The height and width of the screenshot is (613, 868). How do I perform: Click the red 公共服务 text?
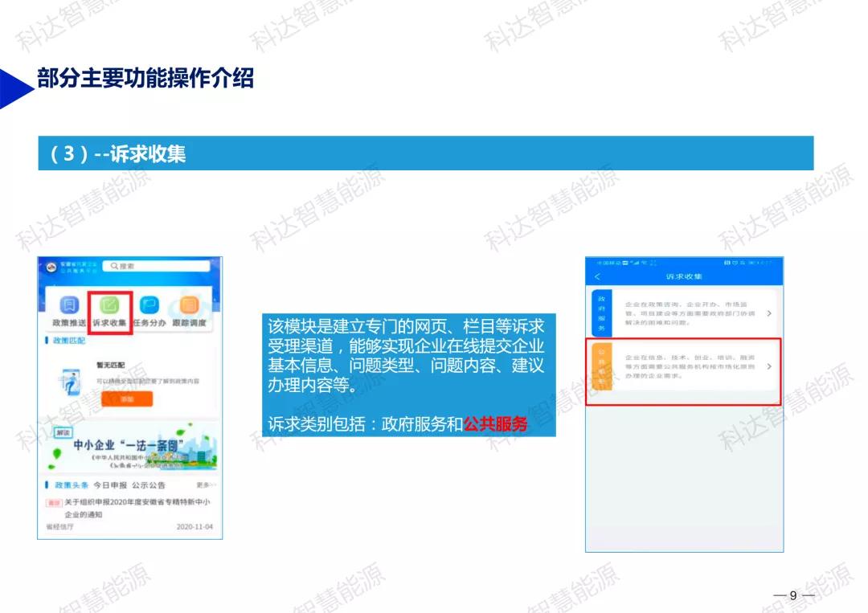click(495, 423)
